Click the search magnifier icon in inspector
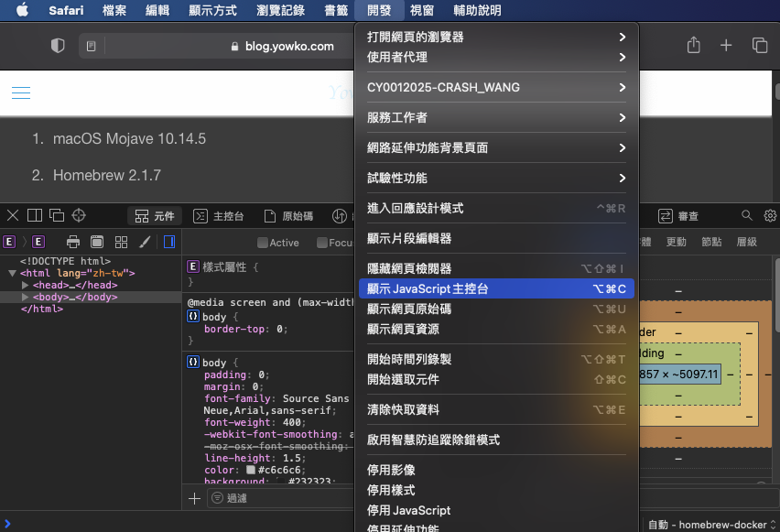The image size is (780, 532). coord(747,215)
